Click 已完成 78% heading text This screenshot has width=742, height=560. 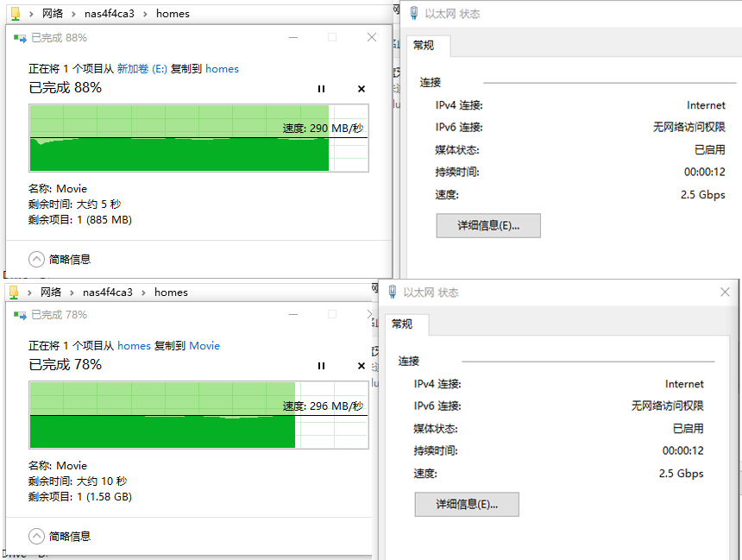pos(66,364)
